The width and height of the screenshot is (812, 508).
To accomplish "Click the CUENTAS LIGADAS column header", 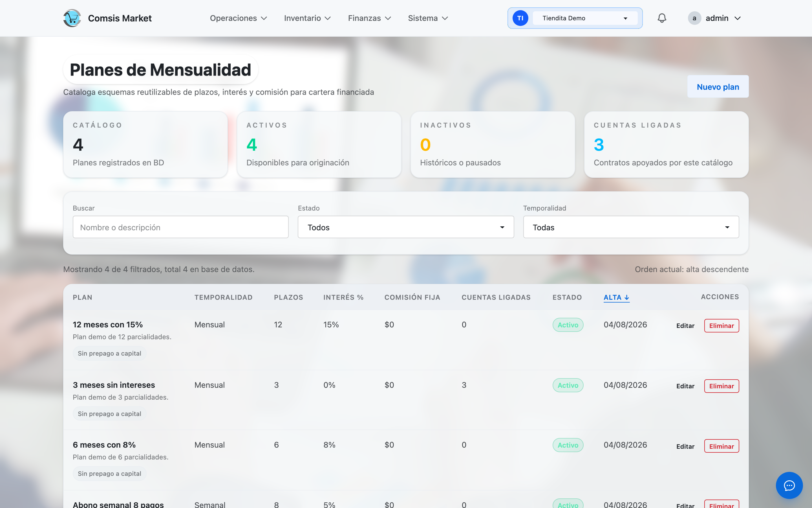I will [x=496, y=297].
